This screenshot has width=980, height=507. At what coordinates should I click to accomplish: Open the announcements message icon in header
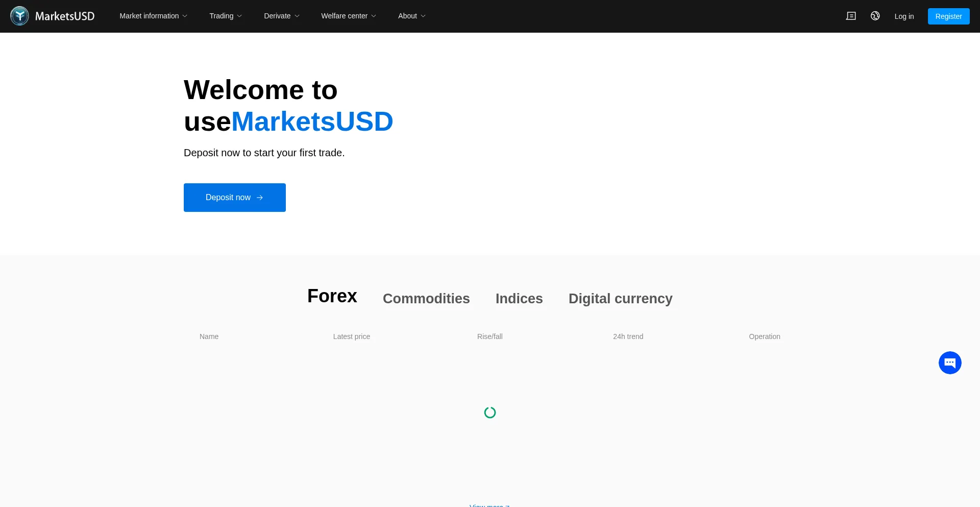[x=851, y=16]
